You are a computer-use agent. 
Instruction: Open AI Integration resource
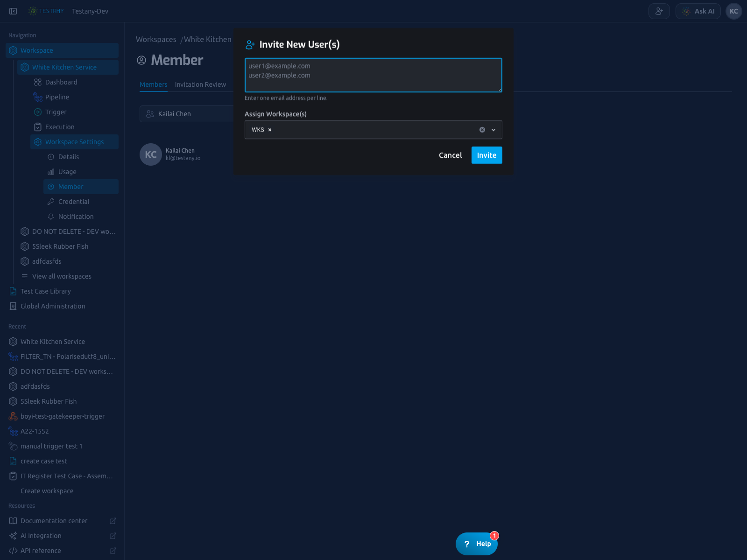pos(41,536)
